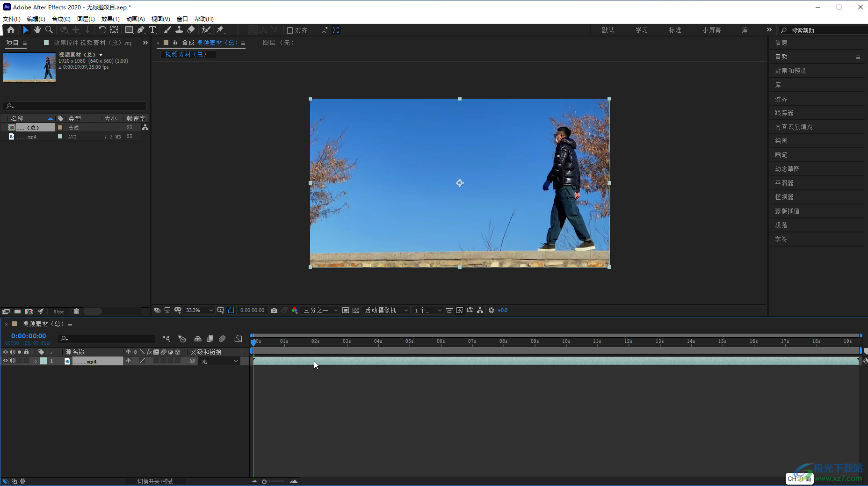Select the Hand tool
The height and width of the screenshot is (486, 868).
37,30
